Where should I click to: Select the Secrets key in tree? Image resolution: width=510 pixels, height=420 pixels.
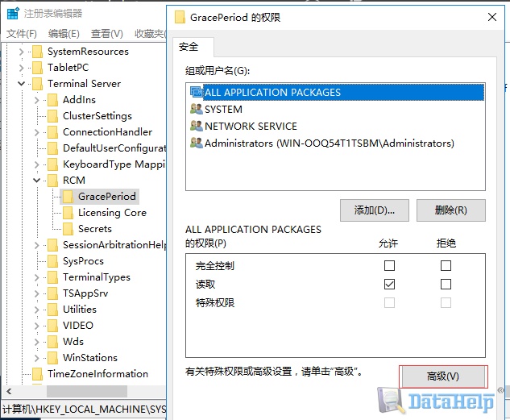click(94, 229)
